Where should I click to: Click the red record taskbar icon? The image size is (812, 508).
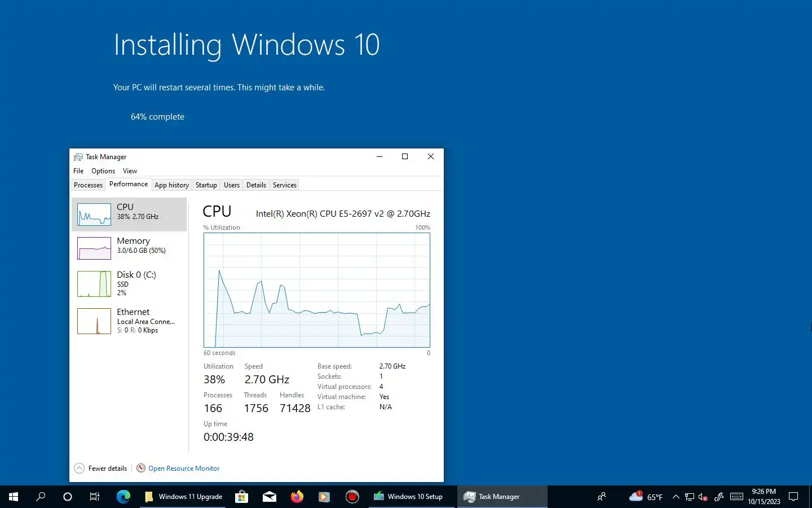click(x=352, y=497)
